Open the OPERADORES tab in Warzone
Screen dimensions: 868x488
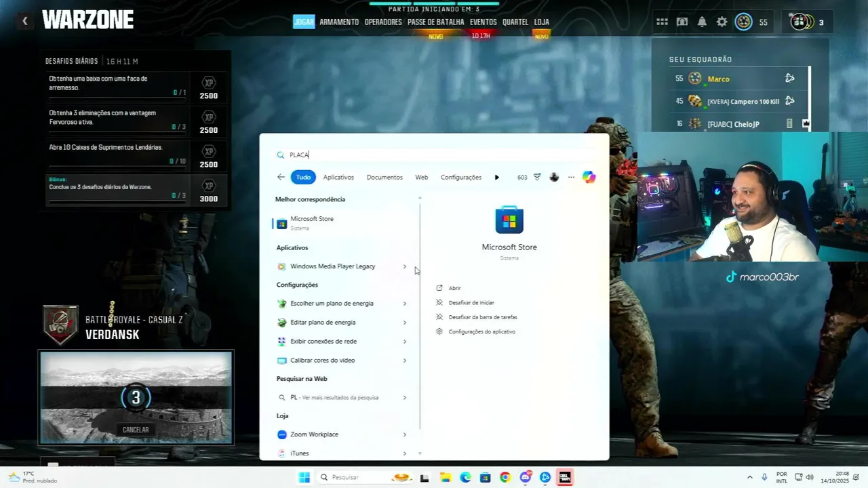383,22
